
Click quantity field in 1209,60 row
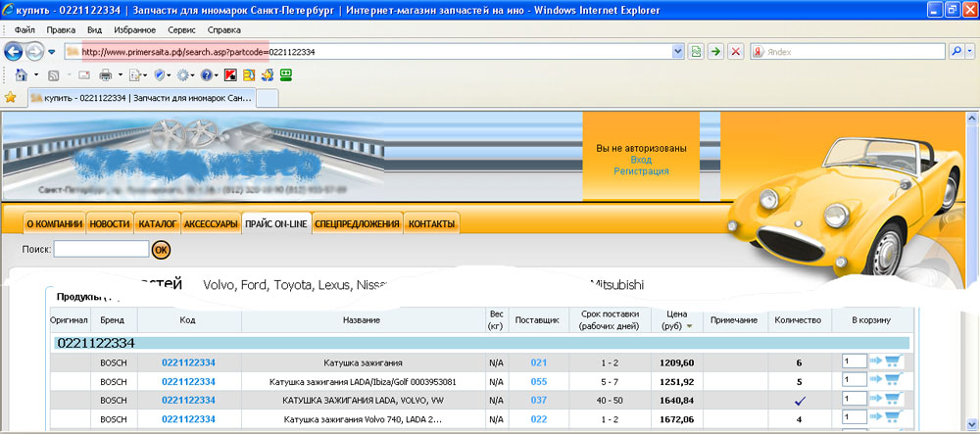(854, 362)
